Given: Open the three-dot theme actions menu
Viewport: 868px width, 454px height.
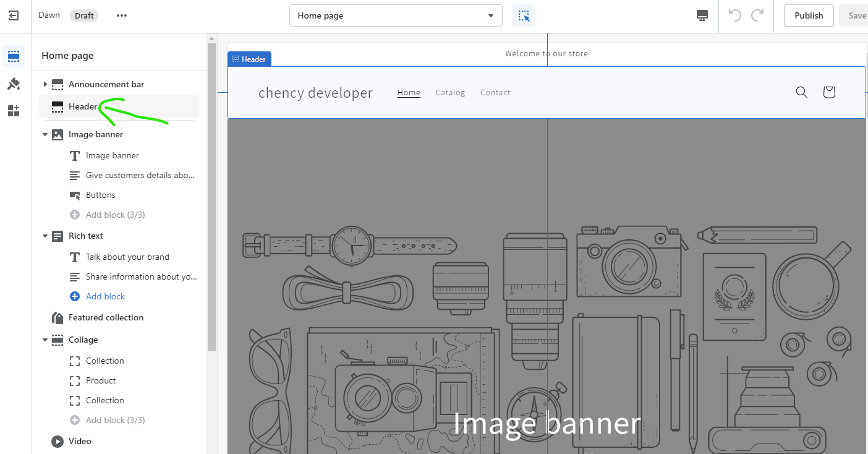Looking at the screenshot, I should [x=122, y=15].
